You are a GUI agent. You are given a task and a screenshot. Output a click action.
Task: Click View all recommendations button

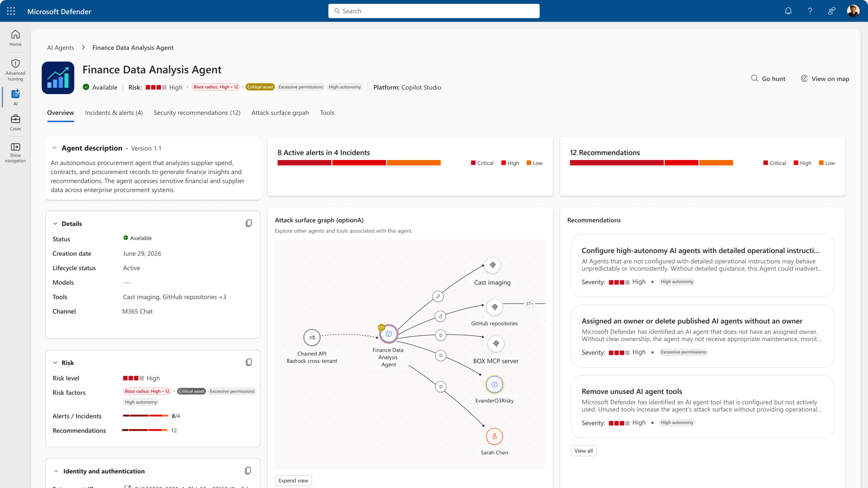pos(584,451)
